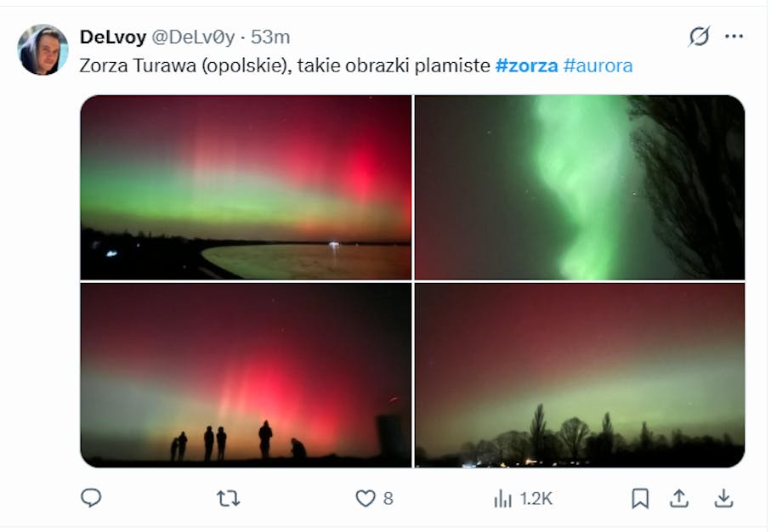
Task: Open the @DeLv0y handle link
Action: [x=193, y=37]
